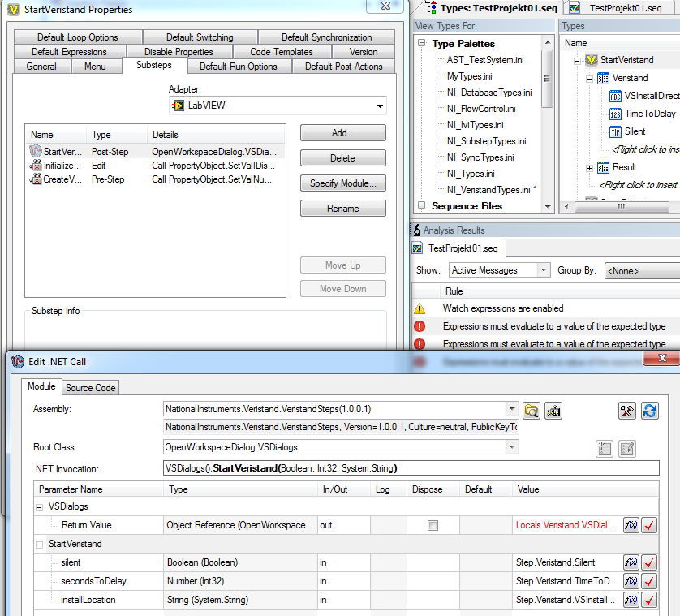Select AST_TestSystem.ini palette file
680x616 pixels.
click(x=485, y=60)
